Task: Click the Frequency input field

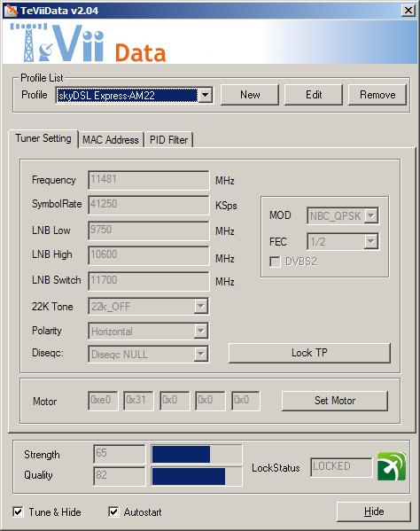Action: pos(149,180)
